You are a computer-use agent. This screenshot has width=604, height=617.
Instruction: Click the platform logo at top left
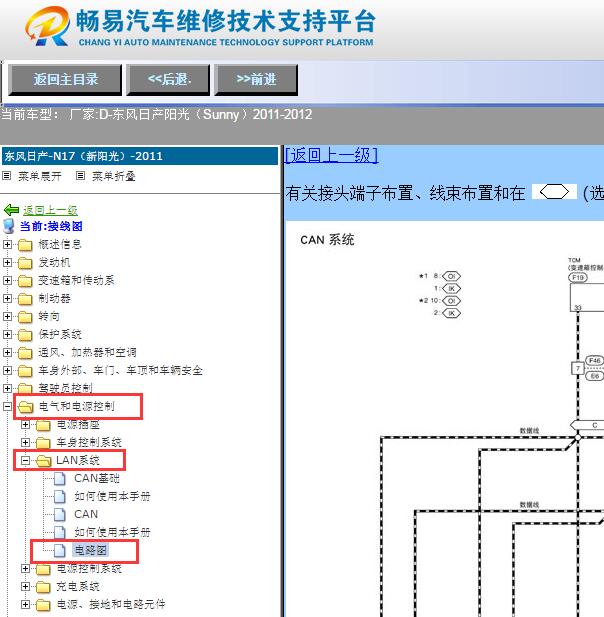pos(48,26)
